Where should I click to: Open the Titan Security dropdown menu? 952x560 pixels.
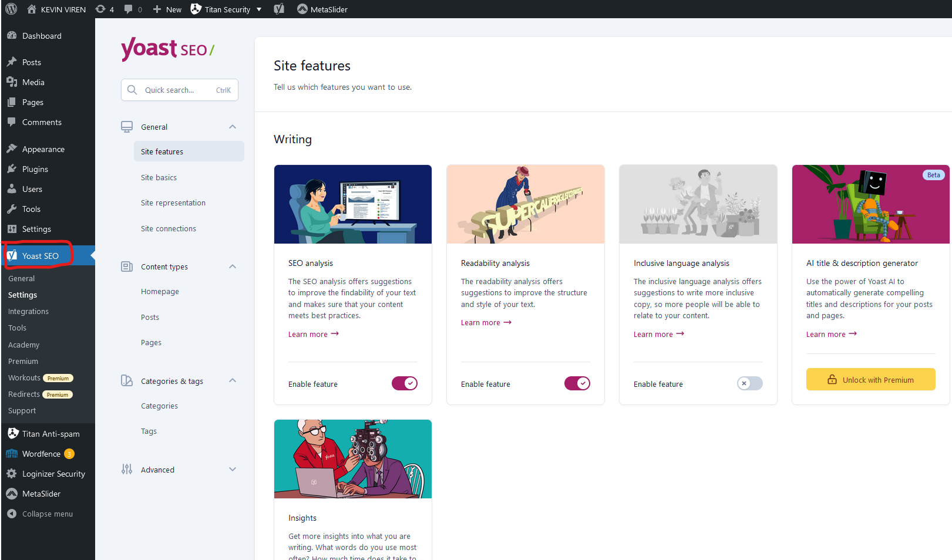(227, 9)
